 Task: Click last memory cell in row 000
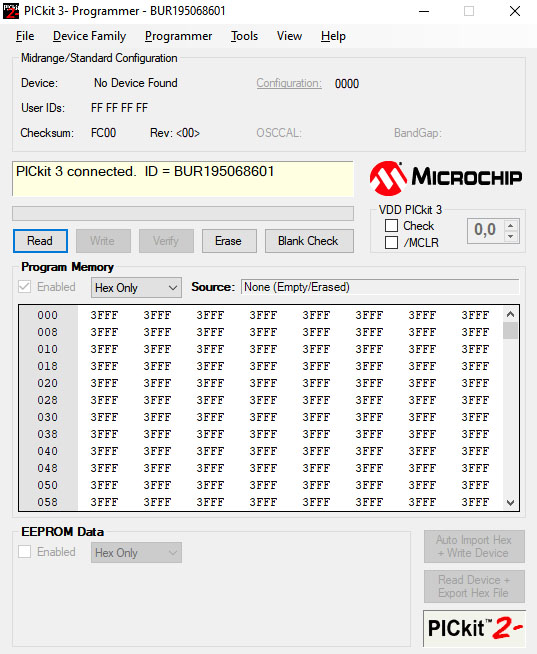coord(475,315)
